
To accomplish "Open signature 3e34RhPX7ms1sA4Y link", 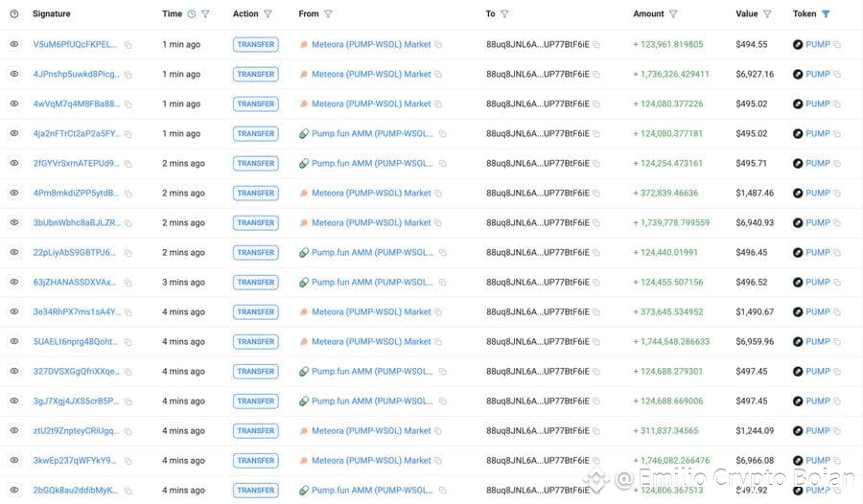I will [77, 312].
